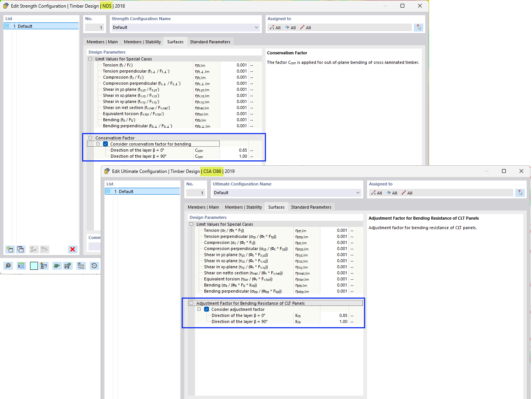
Task: Open the Strength Configuration Name dropdown
Action: 256,27
